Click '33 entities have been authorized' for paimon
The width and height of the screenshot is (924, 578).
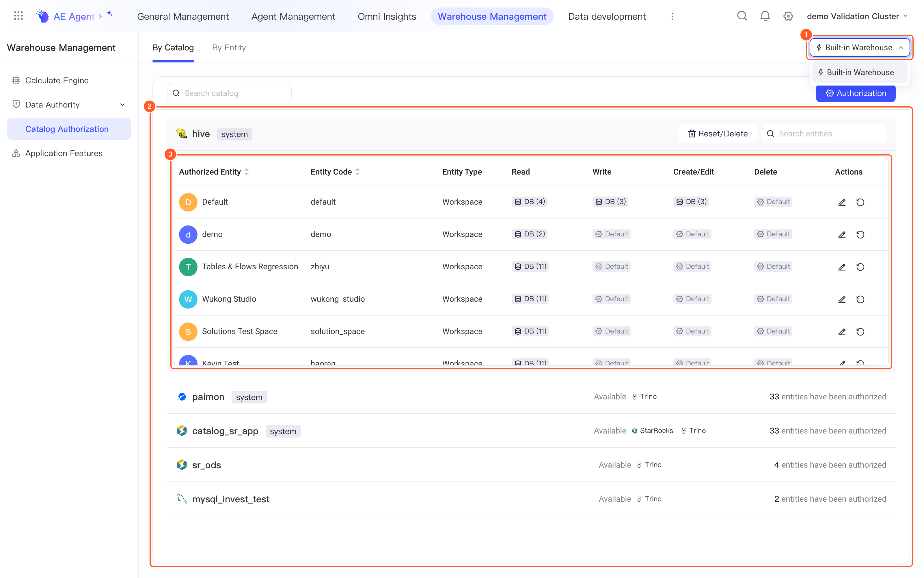pyautogui.click(x=827, y=397)
